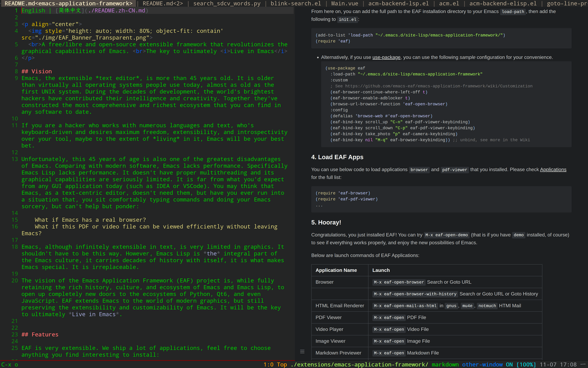
Task: Click the English label on the first line
Action: [34, 11]
